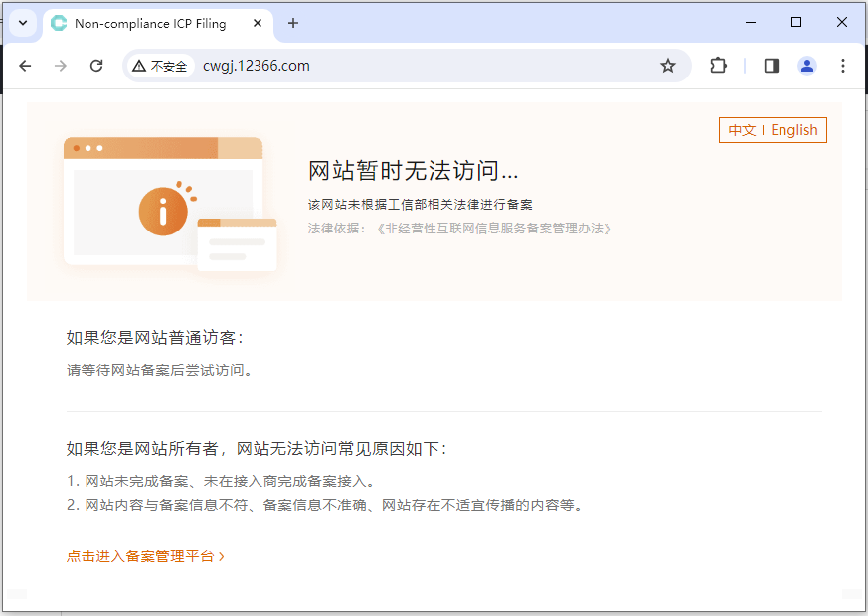This screenshot has width=868, height=616.
Task: Bookmark this page with the star icon
Action: (668, 66)
